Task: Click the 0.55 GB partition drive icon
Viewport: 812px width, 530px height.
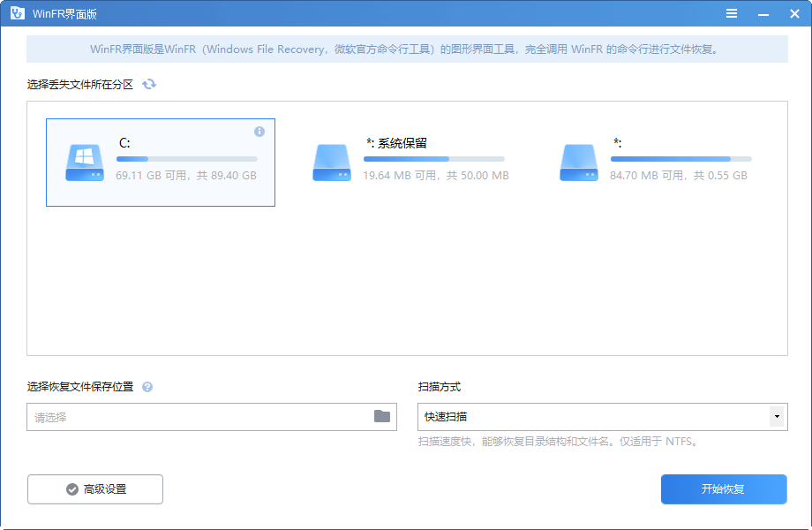Action: [579, 163]
